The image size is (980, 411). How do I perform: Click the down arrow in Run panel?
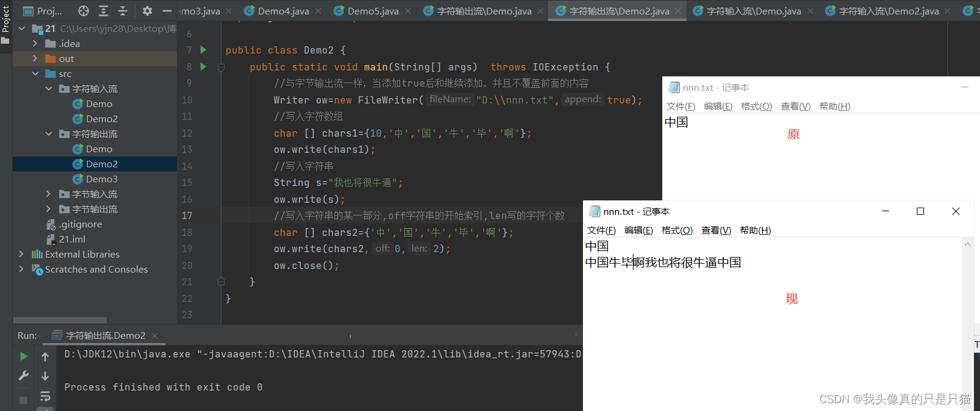pyautogui.click(x=45, y=376)
